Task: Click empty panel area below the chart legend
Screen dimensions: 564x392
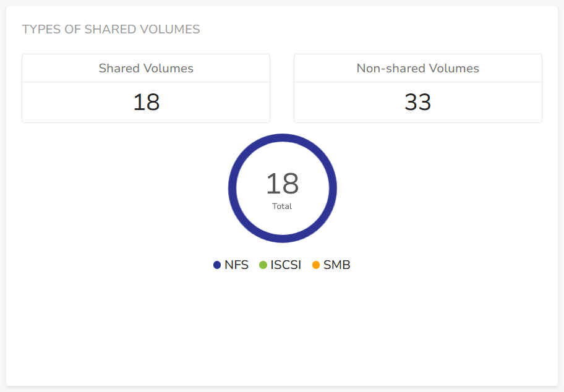Action: [x=282, y=328]
